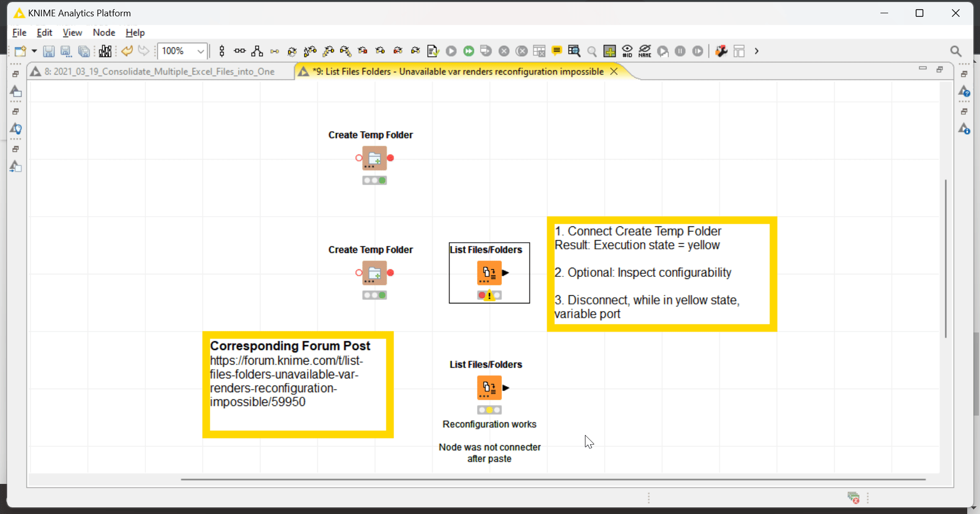Click the horizontal scrollbar of the canvas

tap(553, 479)
